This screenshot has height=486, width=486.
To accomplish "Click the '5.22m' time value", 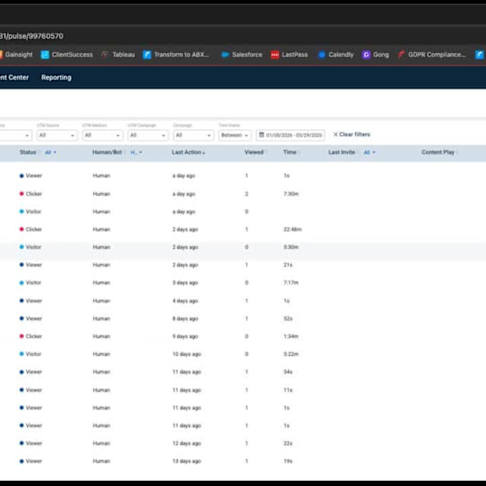I will pos(291,354).
